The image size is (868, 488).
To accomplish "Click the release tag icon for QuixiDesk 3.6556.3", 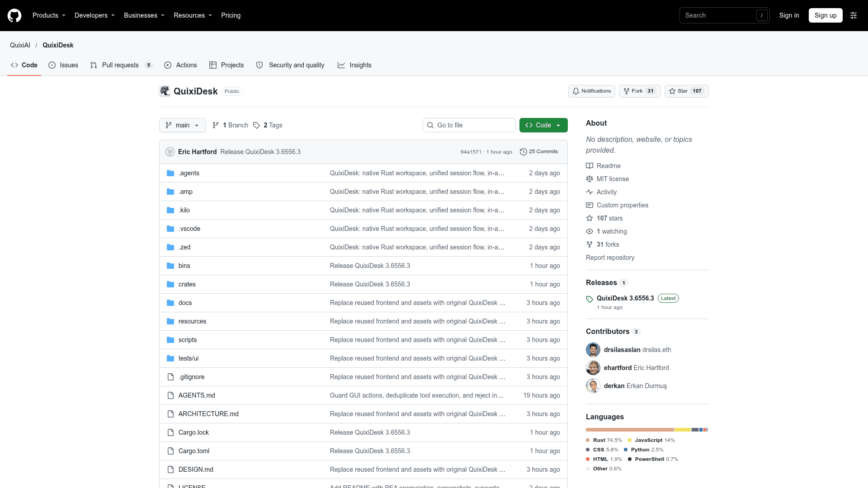I will click(x=590, y=299).
